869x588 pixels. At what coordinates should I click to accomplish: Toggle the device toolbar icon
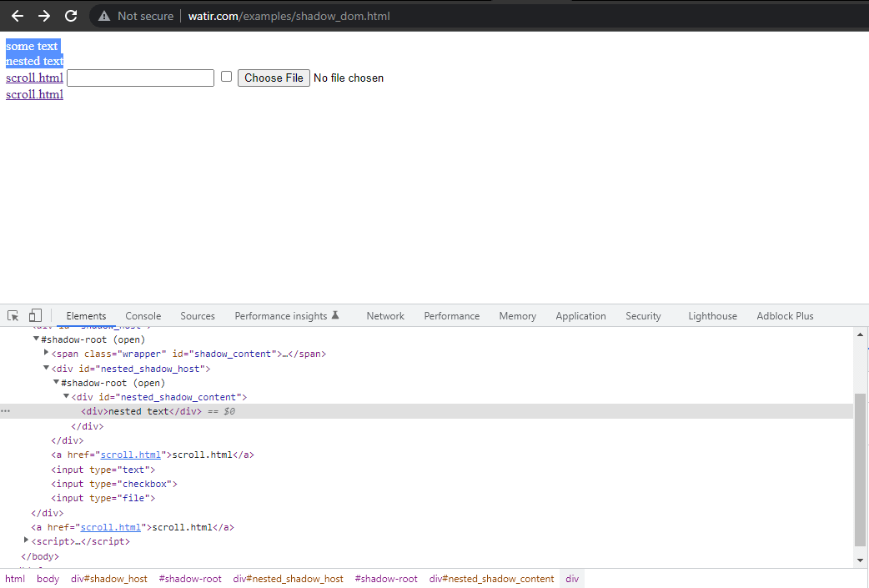(35, 316)
